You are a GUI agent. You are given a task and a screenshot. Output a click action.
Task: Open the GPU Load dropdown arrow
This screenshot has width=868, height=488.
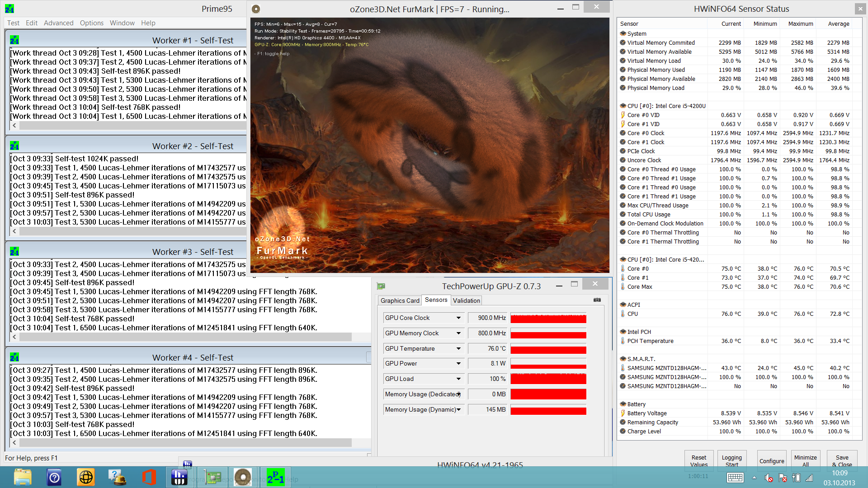coord(458,379)
